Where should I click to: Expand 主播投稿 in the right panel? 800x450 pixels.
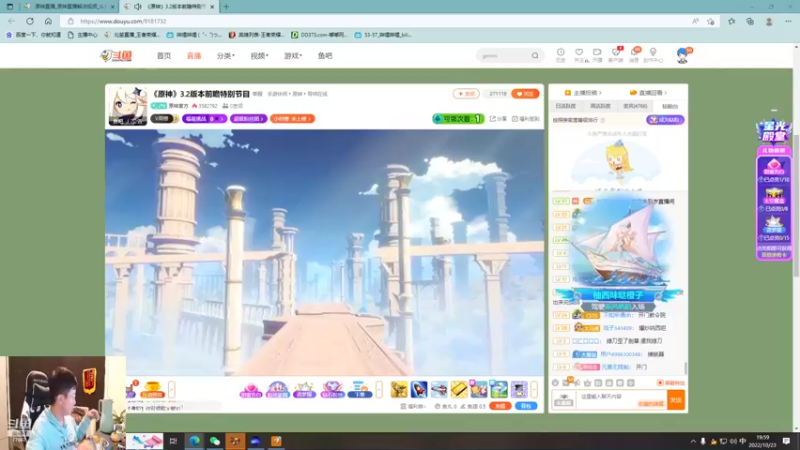(x=583, y=93)
